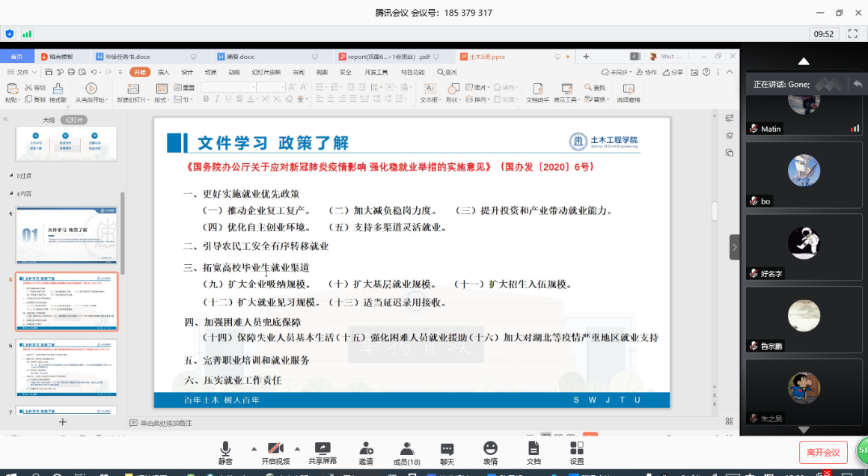This screenshot has width=868, height=476.
Task: Select slide 6 thumbnail in the panel
Action: [67, 367]
